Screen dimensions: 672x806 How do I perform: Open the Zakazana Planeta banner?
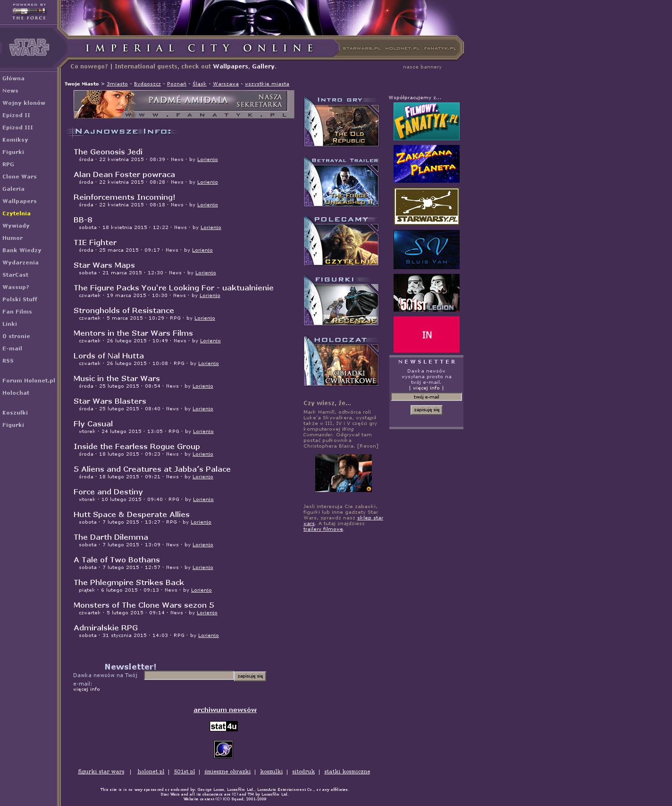[426, 164]
